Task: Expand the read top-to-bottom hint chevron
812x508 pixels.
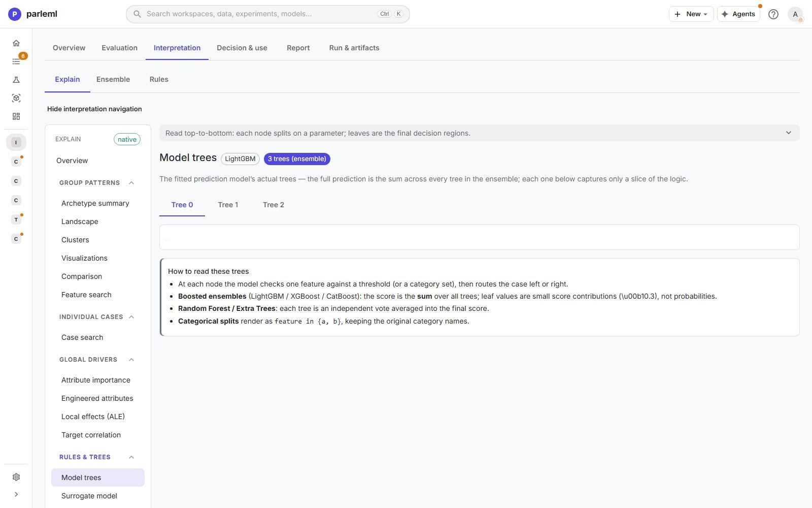Action: [x=789, y=133]
